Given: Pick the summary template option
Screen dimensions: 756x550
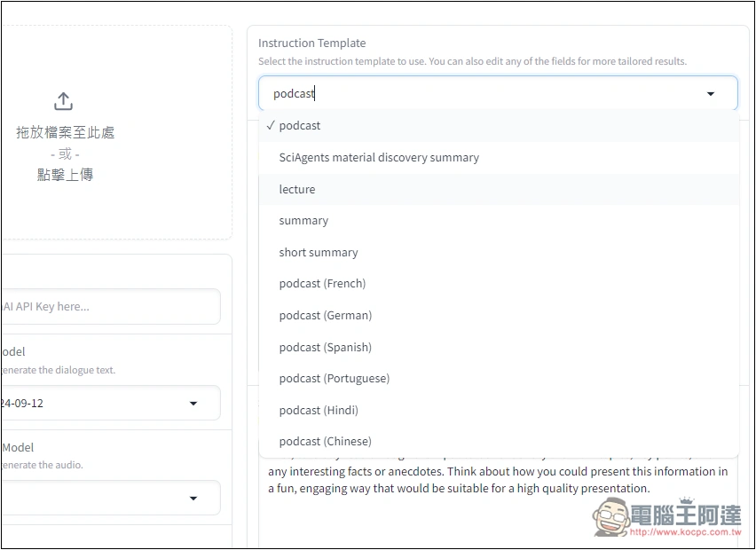Looking at the screenshot, I should tap(499, 221).
